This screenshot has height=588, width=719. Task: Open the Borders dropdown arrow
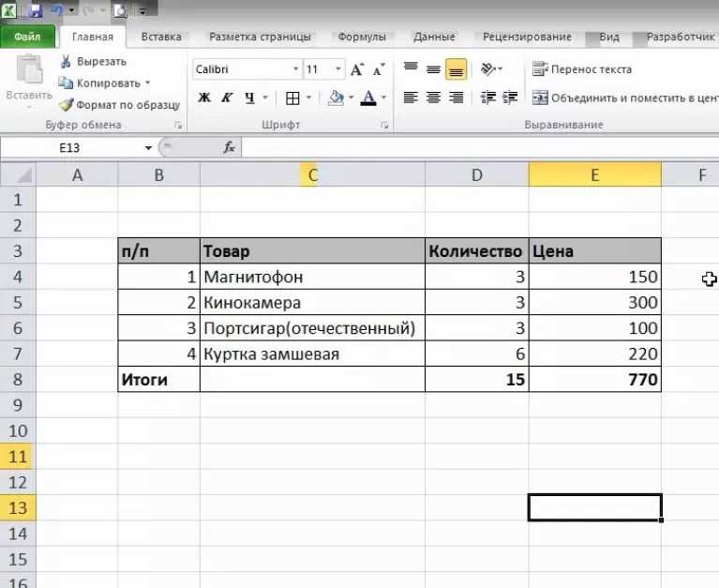coord(308,98)
